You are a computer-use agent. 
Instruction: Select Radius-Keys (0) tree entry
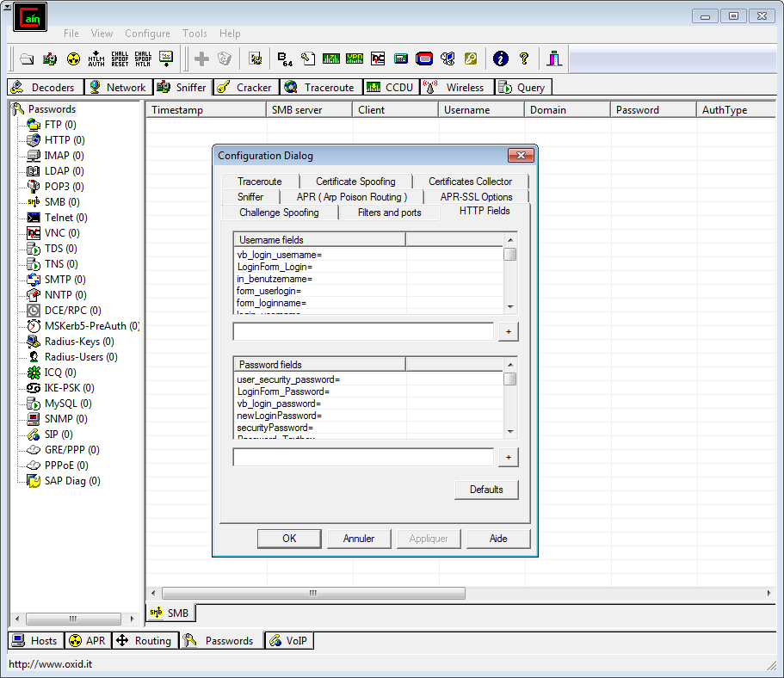[x=79, y=342]
